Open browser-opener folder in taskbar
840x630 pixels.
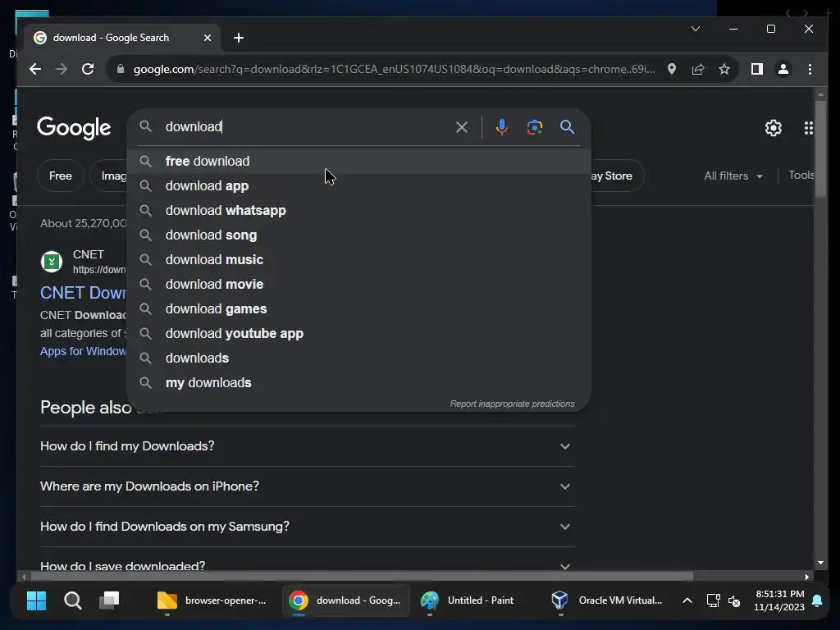[212, 600]
